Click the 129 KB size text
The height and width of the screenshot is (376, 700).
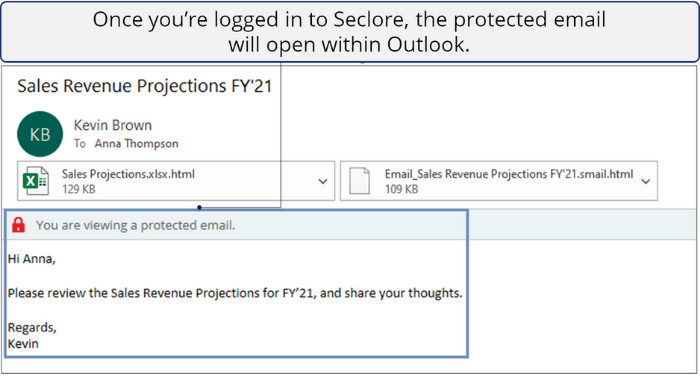coord(79,189)
